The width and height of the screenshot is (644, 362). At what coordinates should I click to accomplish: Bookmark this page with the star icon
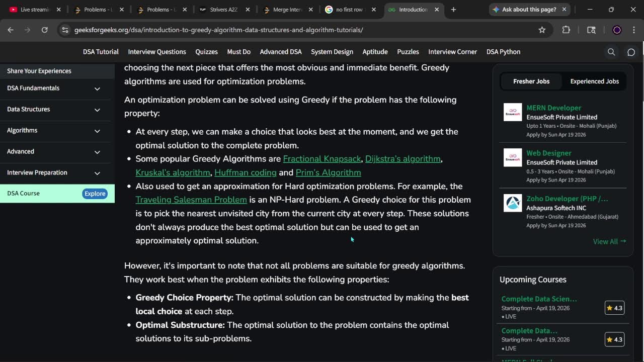click(x=542, y=30)
